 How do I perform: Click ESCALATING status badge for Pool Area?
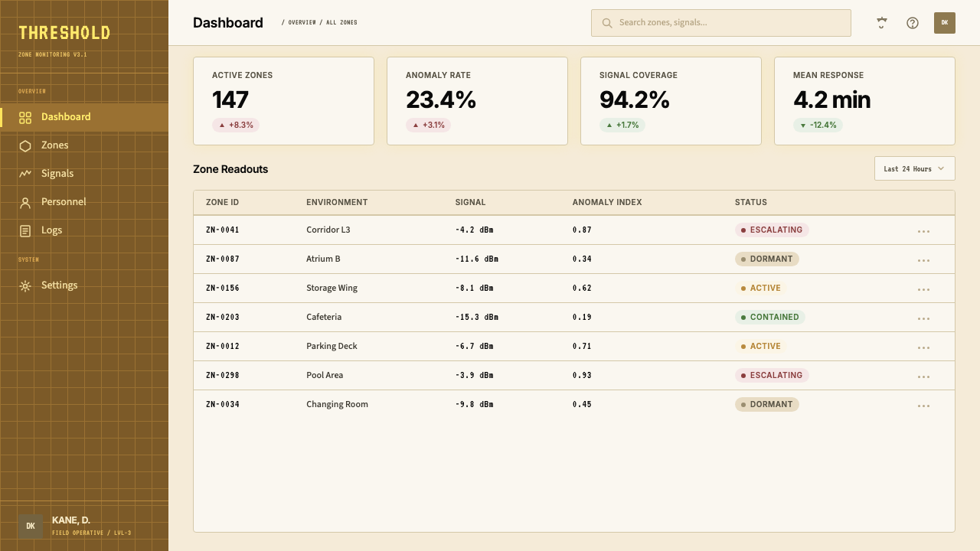pyautogui.click(x=772, y=376)
